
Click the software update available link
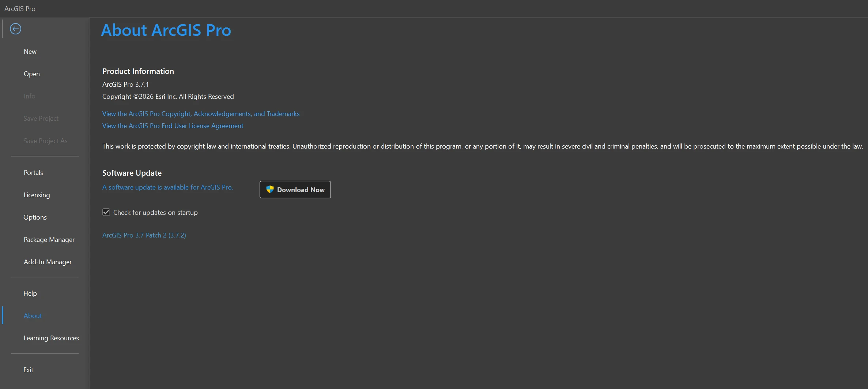point(167,187)
